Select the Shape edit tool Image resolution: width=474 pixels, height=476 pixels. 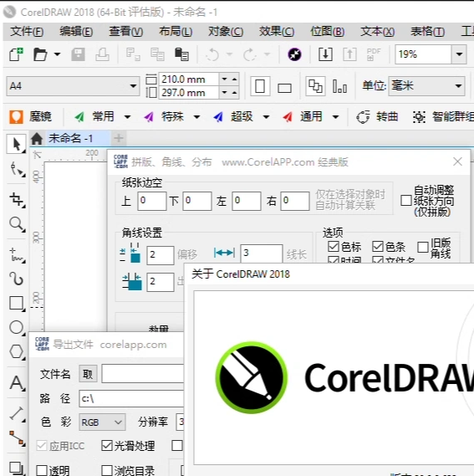click(x=17, y=169)
